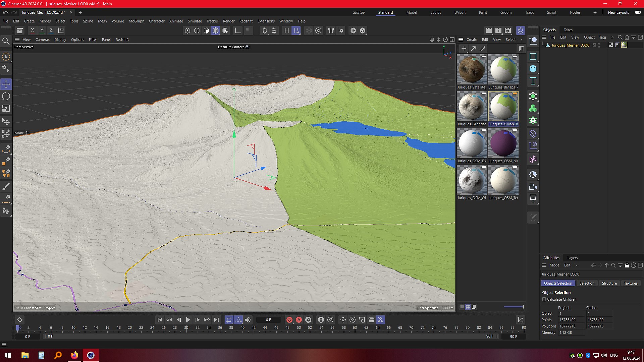Toggle autokeying button
Screen dimensions: 644x362
click(299, 320)
